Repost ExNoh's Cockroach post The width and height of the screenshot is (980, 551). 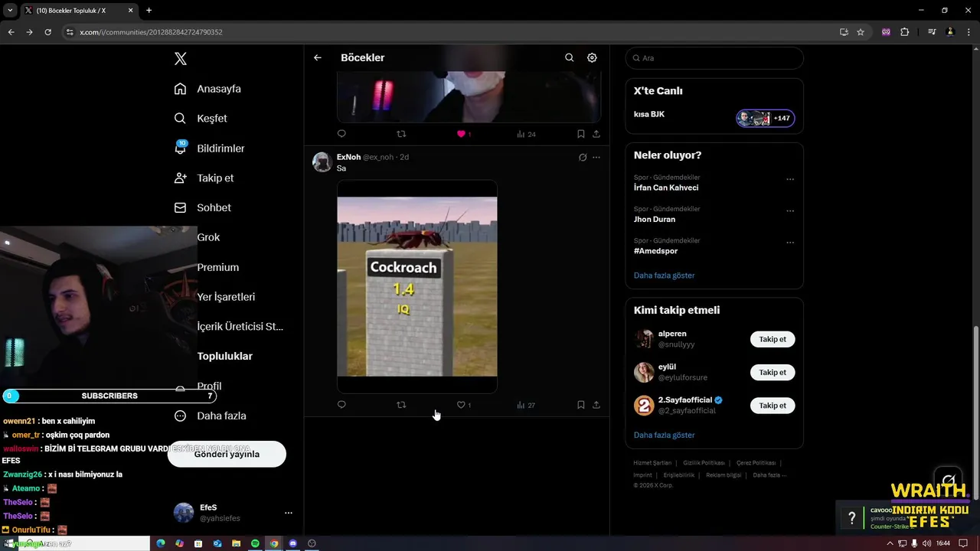pos(401,405)
